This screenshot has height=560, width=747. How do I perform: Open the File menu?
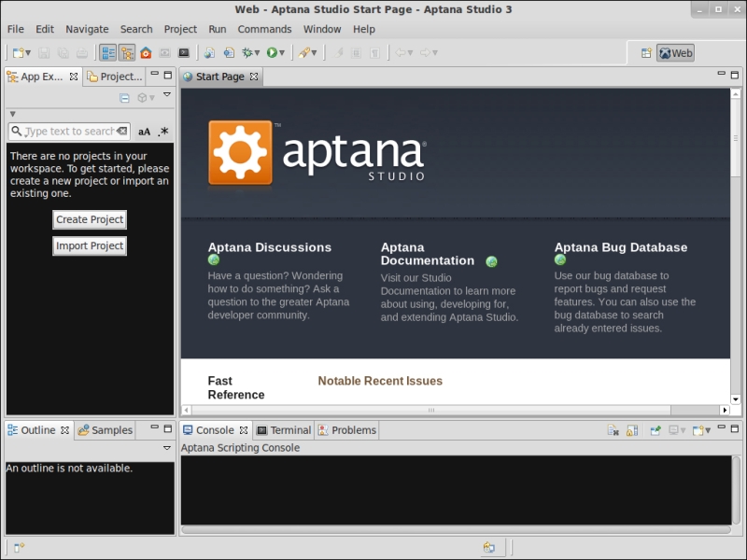pyautogui.click(x=16, y=29)
